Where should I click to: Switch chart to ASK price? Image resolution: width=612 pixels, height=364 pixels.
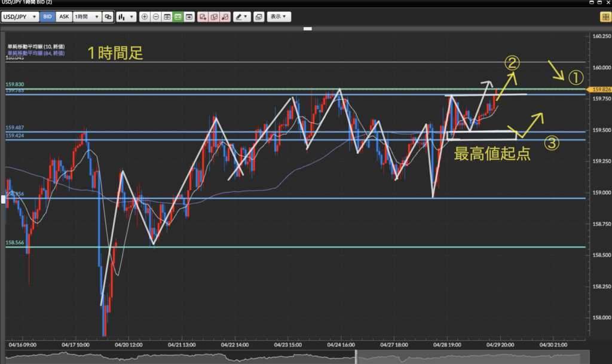tap(63, 17)
